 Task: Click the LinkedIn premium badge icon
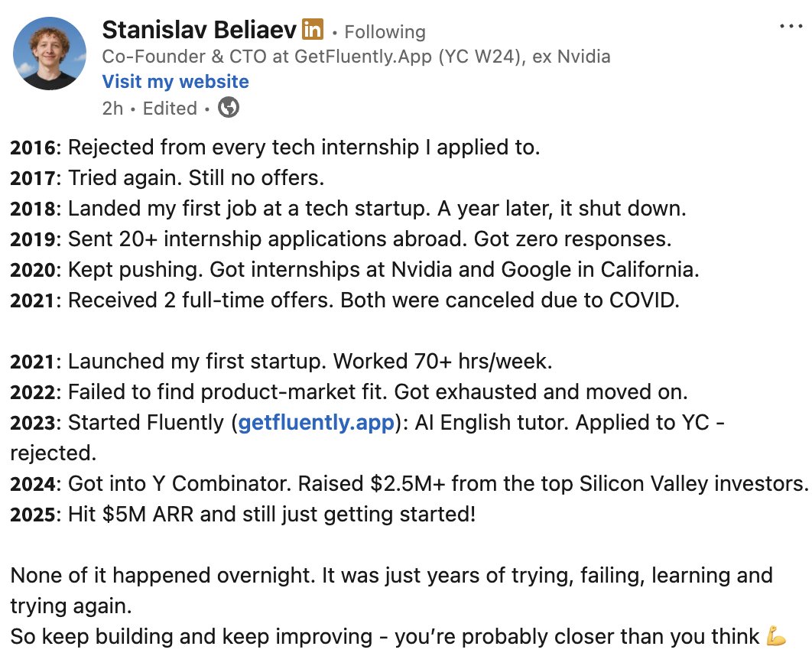coord(313,31)
